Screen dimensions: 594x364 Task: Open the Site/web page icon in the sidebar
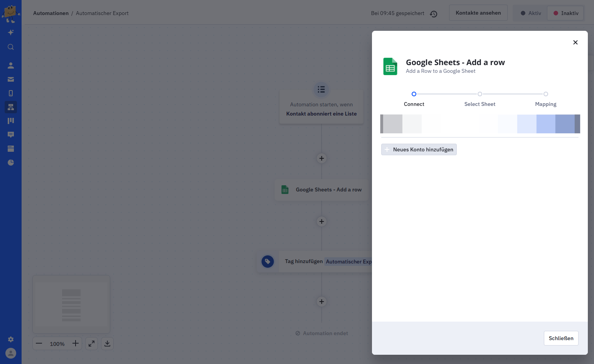coord(11,149)
